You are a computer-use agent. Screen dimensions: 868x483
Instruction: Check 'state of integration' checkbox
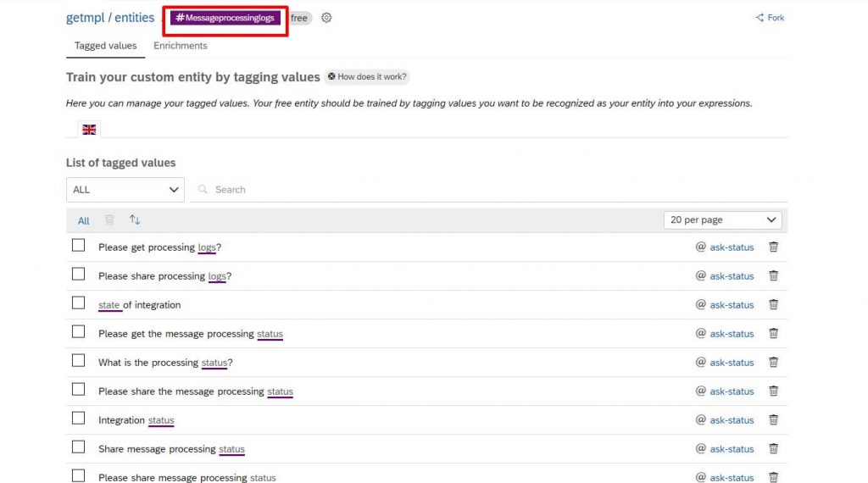point(79,303)
